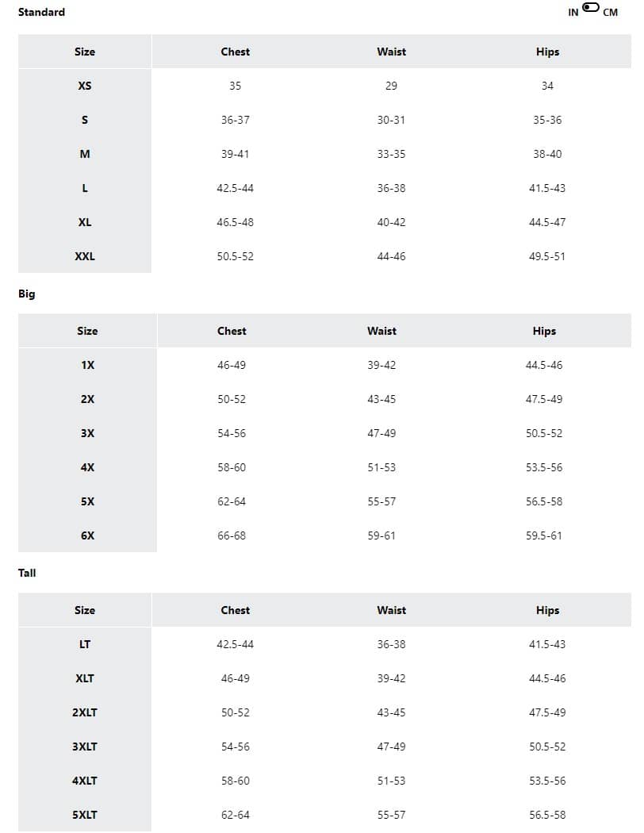Select the Big section heading
This screenshot has width=644, height=833.
27,294
